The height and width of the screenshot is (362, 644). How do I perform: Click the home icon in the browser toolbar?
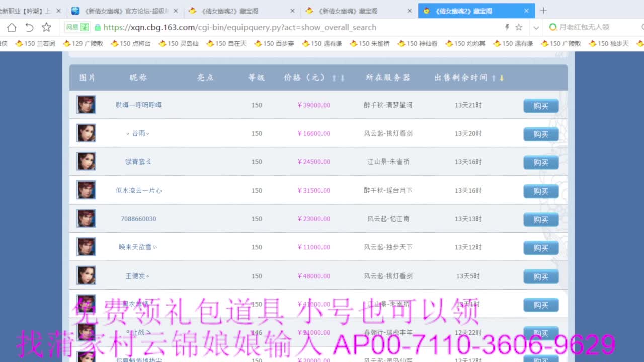point(12,28)
